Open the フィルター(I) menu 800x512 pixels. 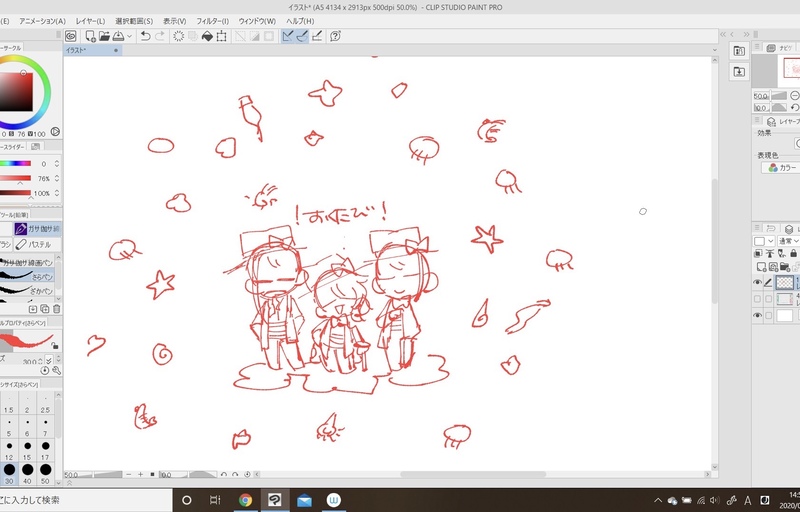point(213,21)
